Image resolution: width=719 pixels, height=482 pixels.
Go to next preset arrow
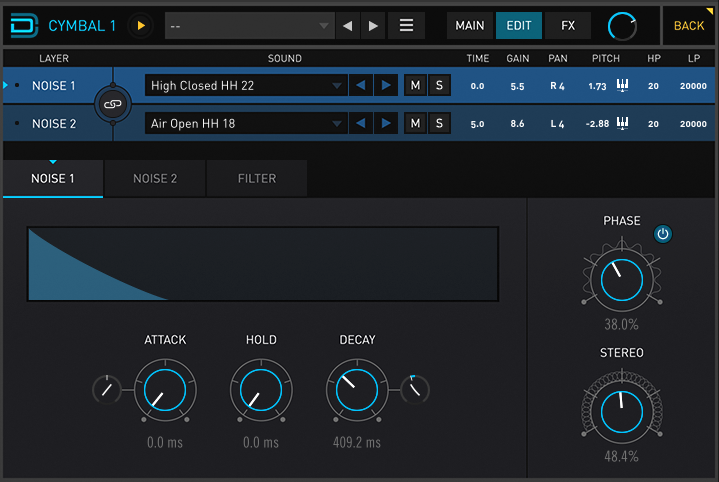(373, 25)
